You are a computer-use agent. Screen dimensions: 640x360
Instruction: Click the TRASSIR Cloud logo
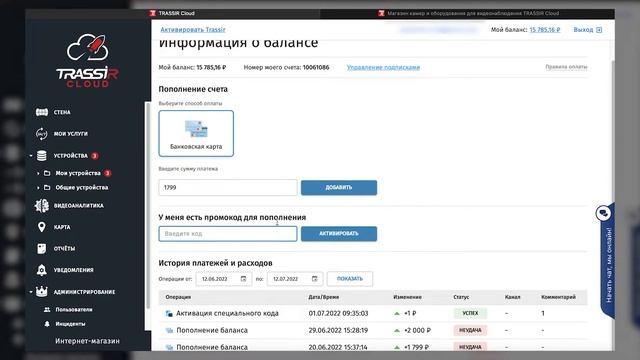tap(88, 60)
